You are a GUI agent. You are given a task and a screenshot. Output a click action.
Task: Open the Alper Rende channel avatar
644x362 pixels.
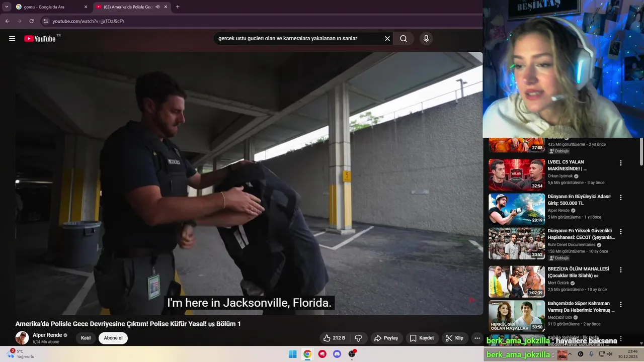(x=22, y=338)
